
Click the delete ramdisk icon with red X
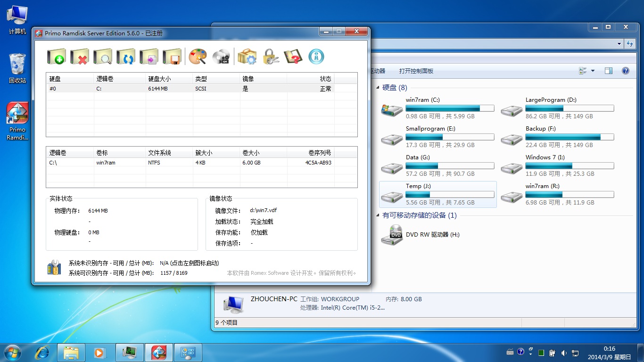[80, 57]
